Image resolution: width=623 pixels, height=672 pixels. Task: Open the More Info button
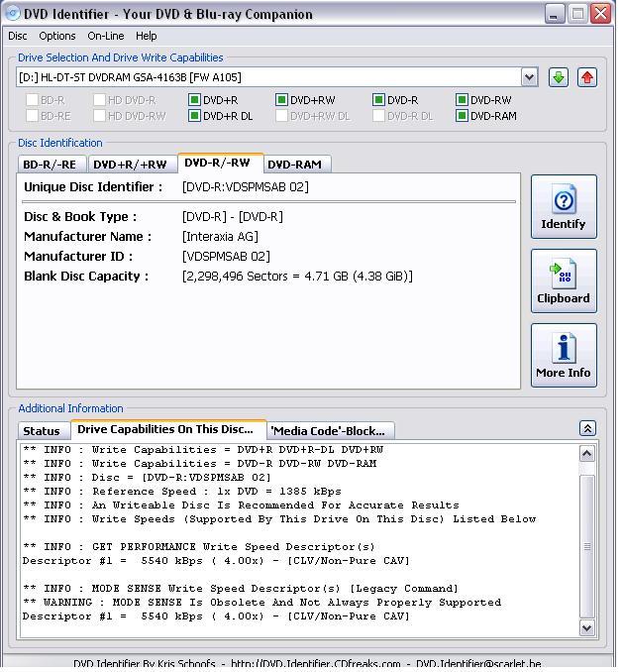tap(564, 355)
